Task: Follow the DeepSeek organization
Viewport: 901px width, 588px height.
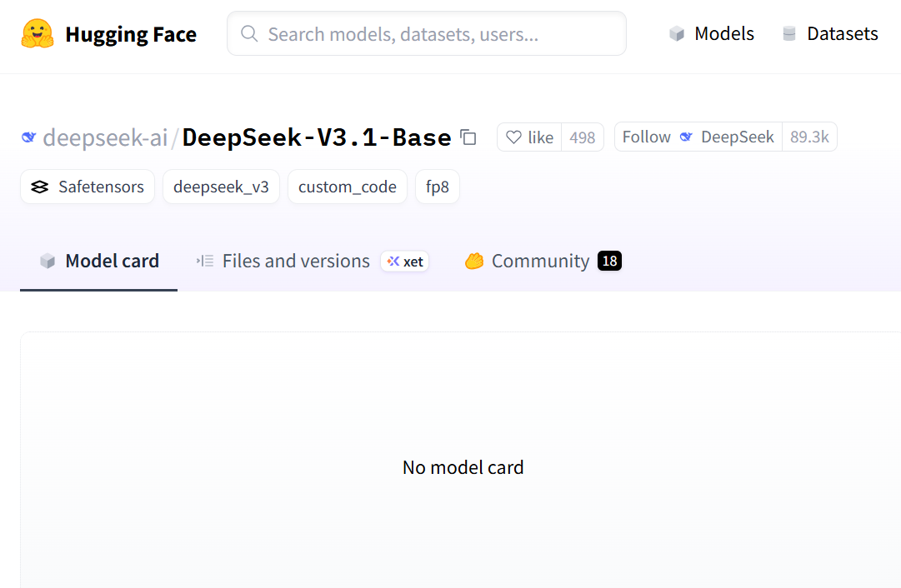Action: click(x=698, y=137)
